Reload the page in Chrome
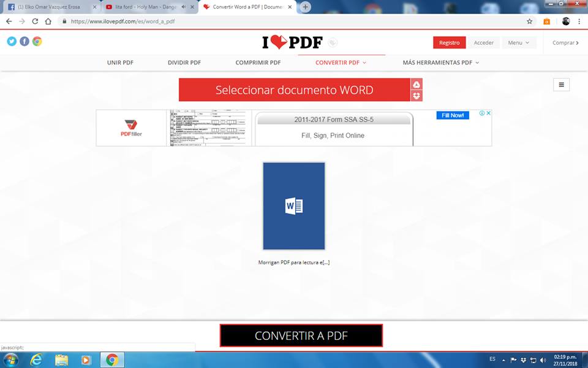The height and width of the screenshot is (368, 588). click(35, 21)
